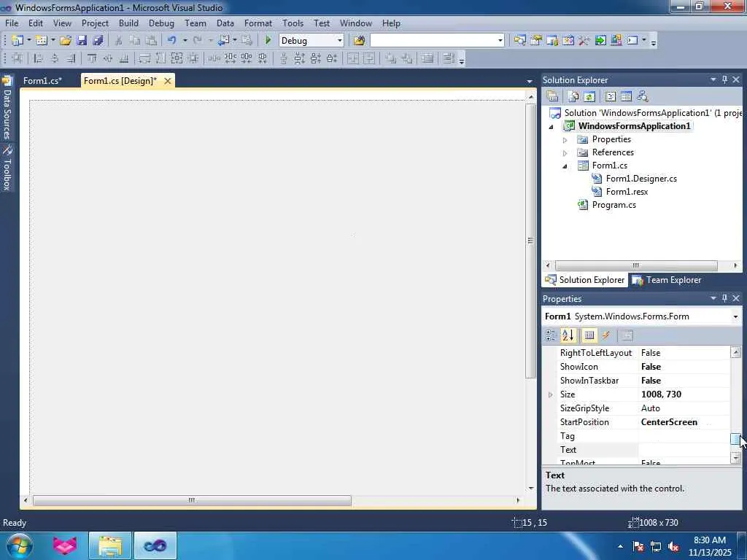Viewport: 747px width, 560px height.
Task: Click the Add New Item toolbar icon
Action: click(x=42, y=41)
